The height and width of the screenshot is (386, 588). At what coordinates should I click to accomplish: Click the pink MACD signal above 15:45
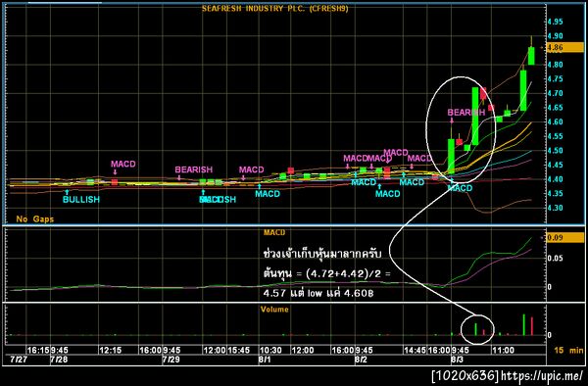pyautogui.click(x=252, y=169)
